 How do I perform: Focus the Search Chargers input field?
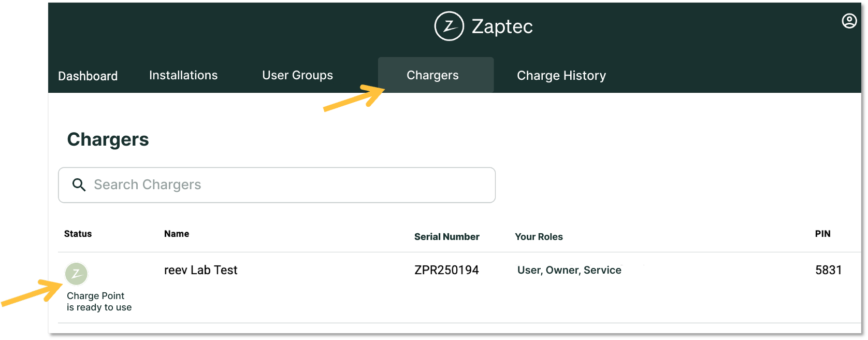pyautogui.click(x=277, y=185)
